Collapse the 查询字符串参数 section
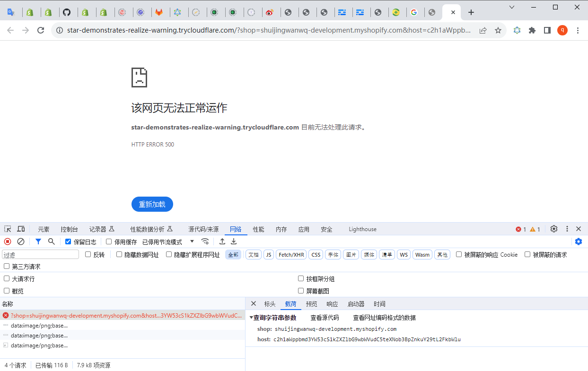Screen dimensions: 588x371 point(251,318)
